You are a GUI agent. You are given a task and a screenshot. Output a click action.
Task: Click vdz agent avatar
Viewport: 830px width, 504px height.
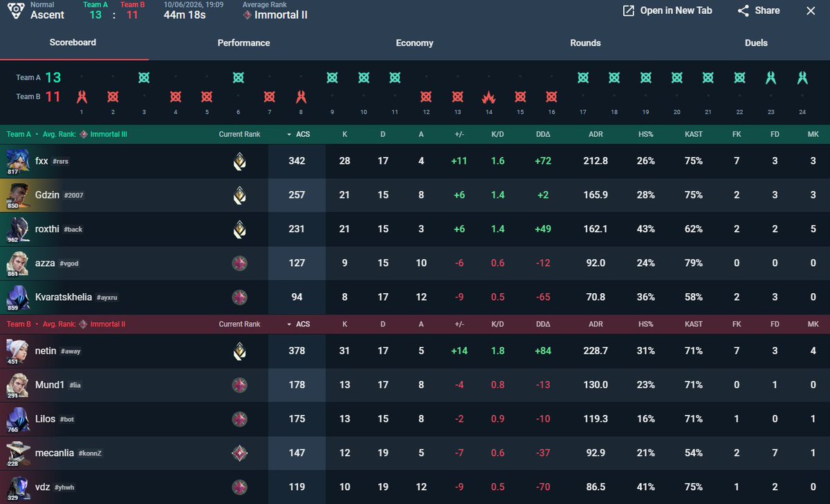pos(17,487)
